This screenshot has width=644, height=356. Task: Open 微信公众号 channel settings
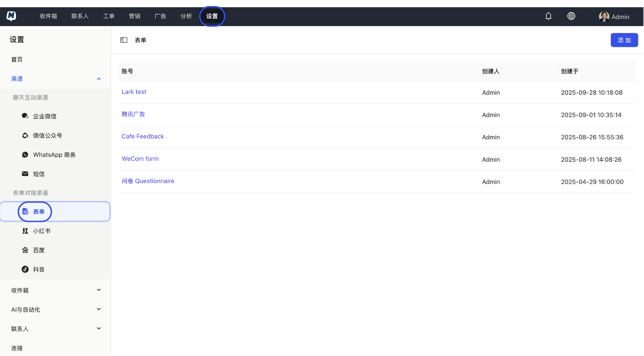point(25,135)
